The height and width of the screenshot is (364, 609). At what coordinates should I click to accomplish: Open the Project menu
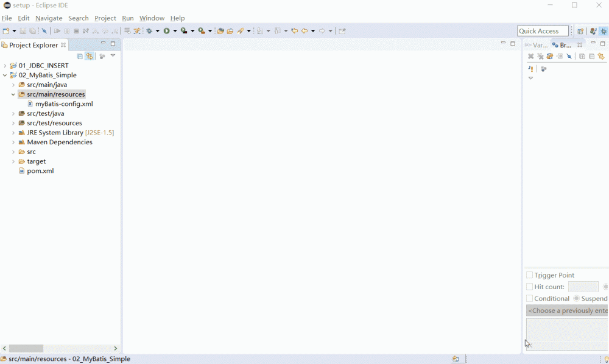click(105, 18)
